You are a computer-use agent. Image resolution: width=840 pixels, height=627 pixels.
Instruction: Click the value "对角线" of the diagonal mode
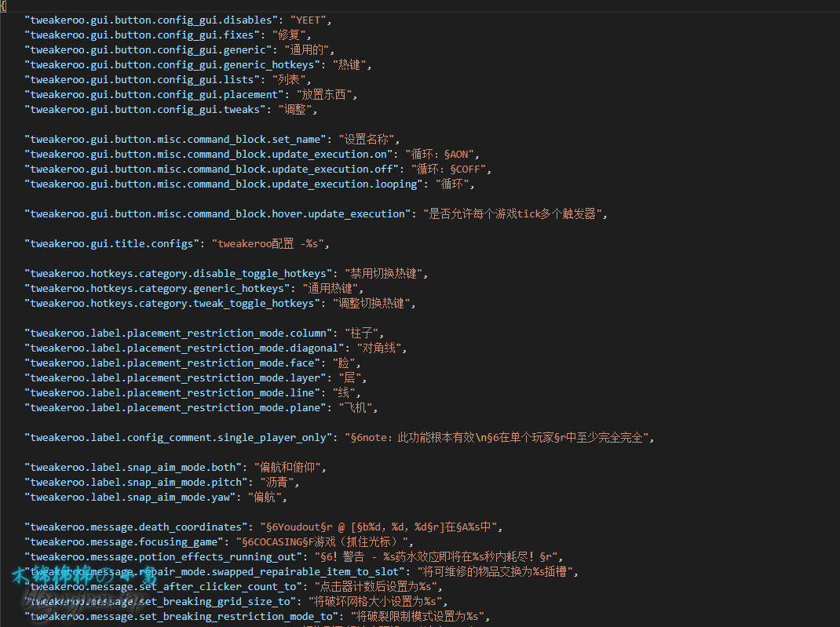[379, 348]
